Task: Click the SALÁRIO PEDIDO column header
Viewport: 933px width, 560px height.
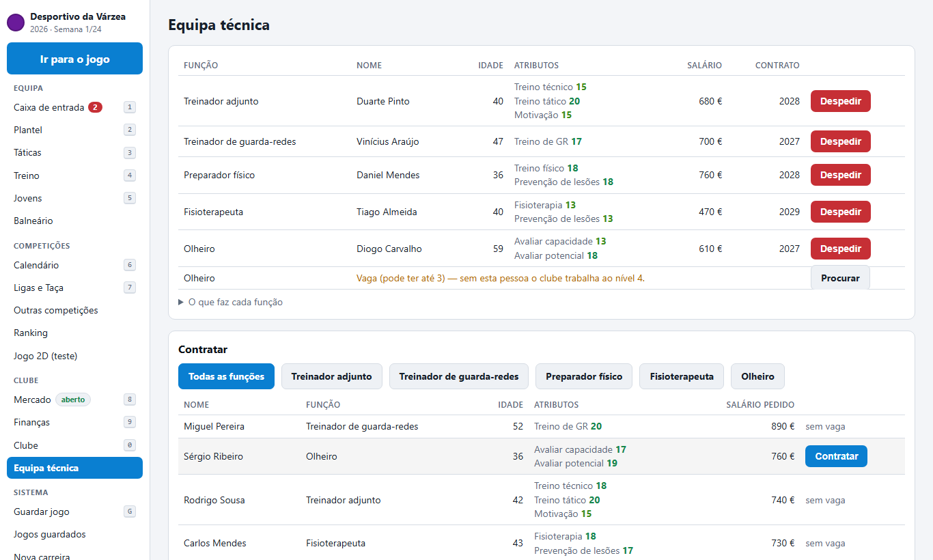Action: [760, 405]
